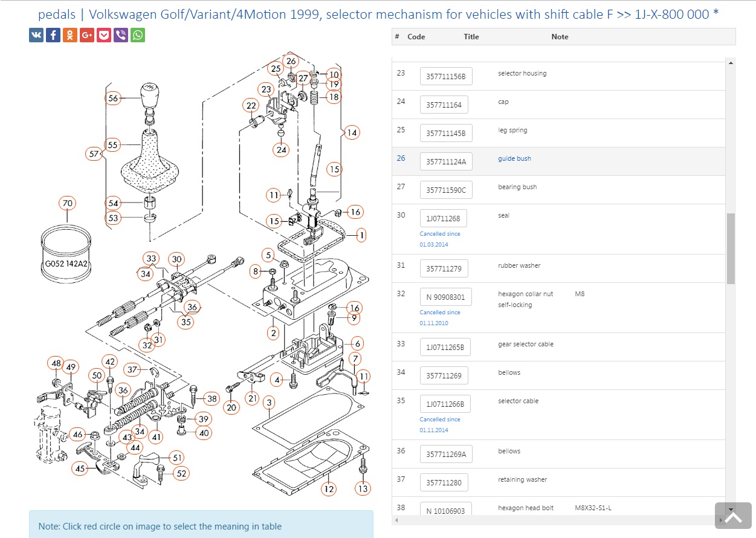Click the scroll-to-top arrow button

[x=733, y=516]
